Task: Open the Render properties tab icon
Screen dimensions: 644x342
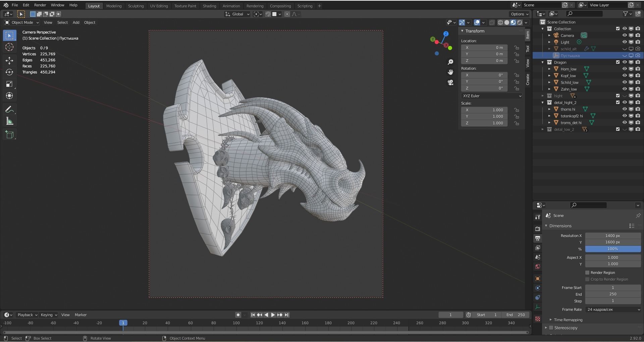Action: 538,229
